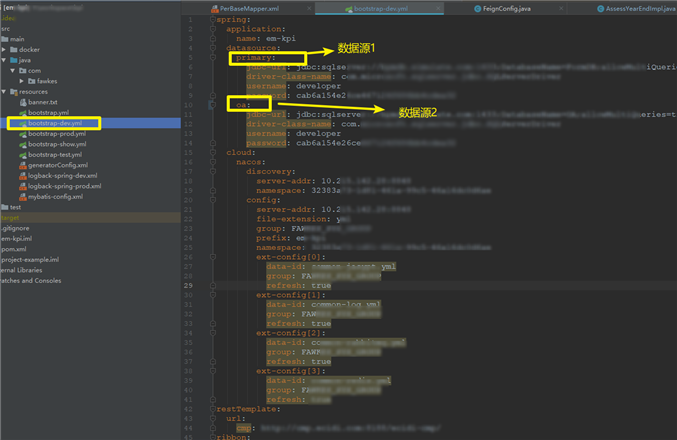Image resolution: width=677 pixels, height=440 pixels.
Task: Click the bootstrap-prod.yml file icon
Action: coord(23,134)
